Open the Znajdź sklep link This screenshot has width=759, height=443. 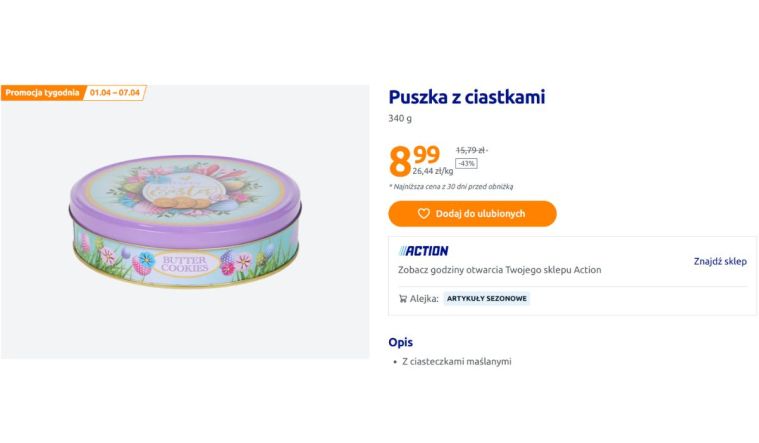tap(720, 261)
